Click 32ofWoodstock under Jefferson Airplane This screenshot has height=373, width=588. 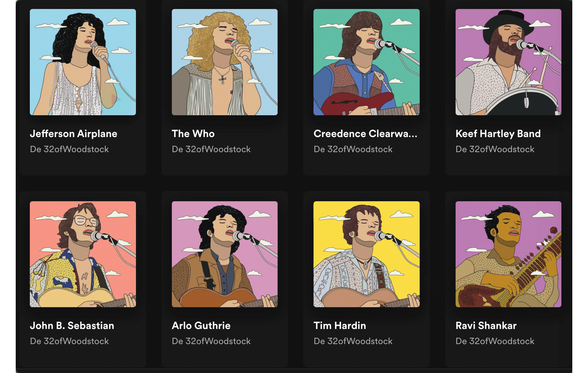coord(76,149)
